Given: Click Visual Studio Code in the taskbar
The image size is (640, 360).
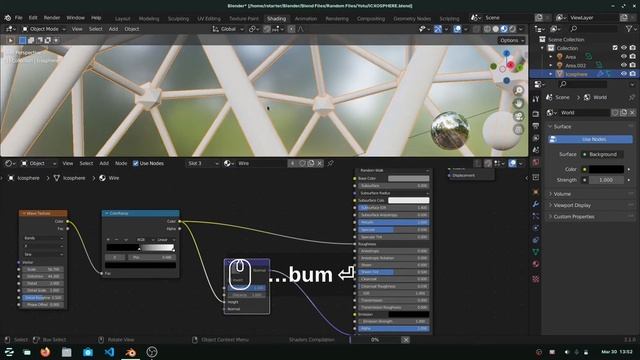Looking at the screenshot, I should coord(109,352).
